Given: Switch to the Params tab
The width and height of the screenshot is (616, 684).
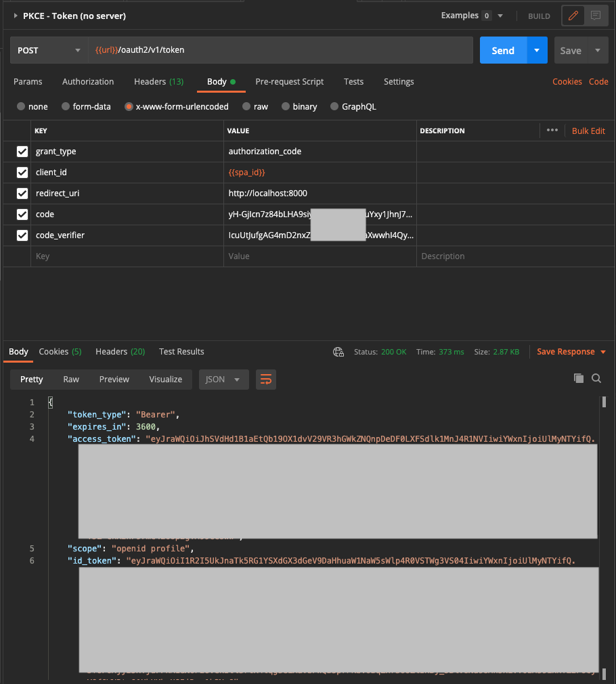Looking at the screenshot, I should pyautogui.click(x=28, y=82).
